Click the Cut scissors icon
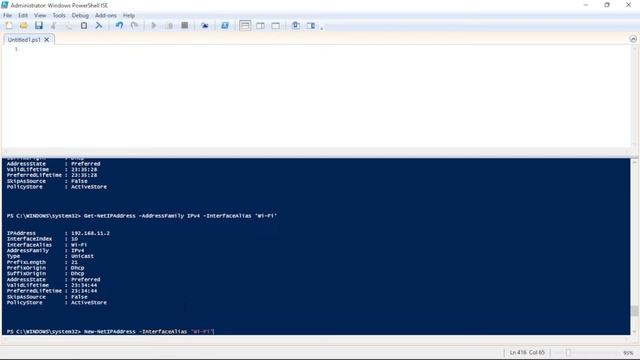640x360 pixels. click(53, 25)
